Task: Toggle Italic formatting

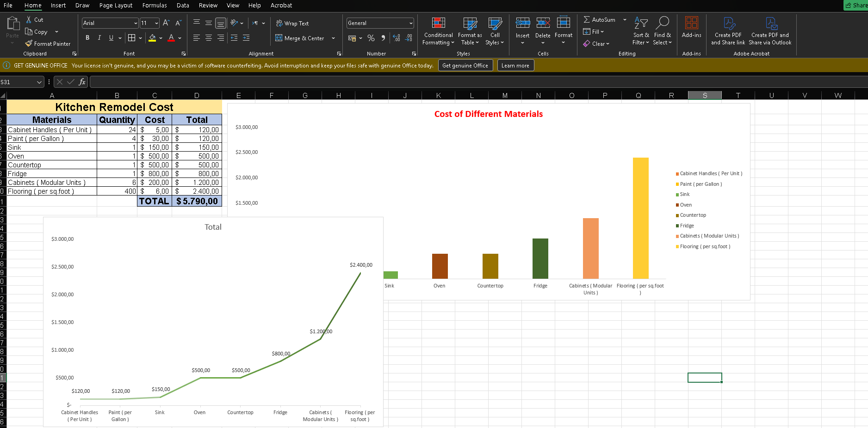Action: pyautogui.click(x=99, y=38)
